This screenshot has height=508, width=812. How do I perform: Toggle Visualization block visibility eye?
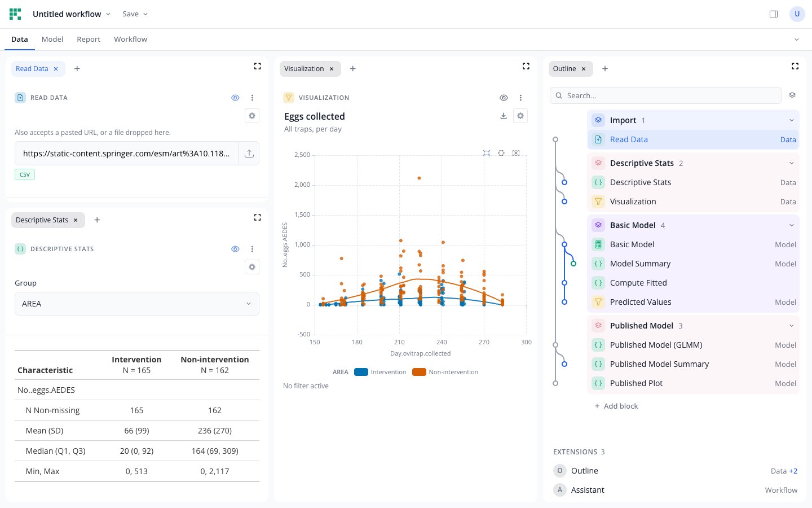coord(504,98)
